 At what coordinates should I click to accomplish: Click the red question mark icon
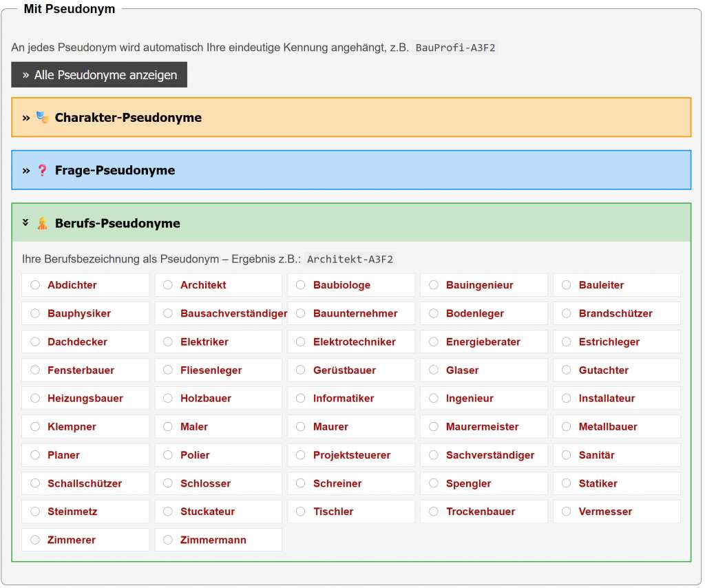tap(41, 169)
